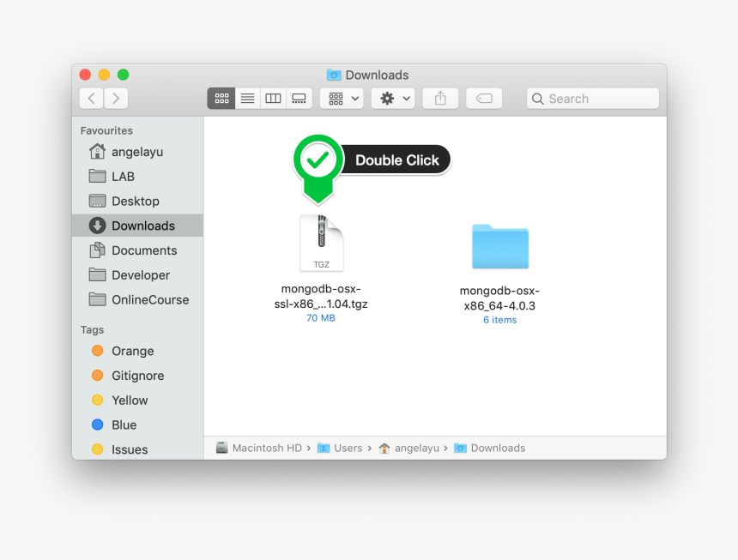Image resolution: width=738 pixels, height=560 pixels.
Task: Select the mongodb-osx-x86_64-4.0.3 folder icon
Action: coord(500,246)
